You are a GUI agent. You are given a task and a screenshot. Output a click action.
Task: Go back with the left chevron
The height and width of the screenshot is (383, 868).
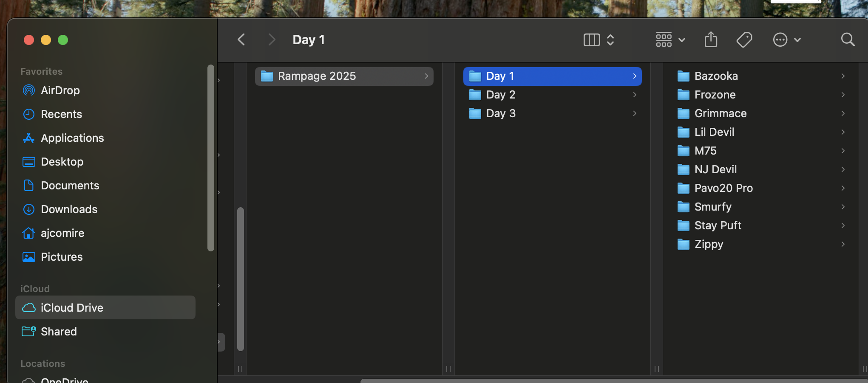coord(241,40)
